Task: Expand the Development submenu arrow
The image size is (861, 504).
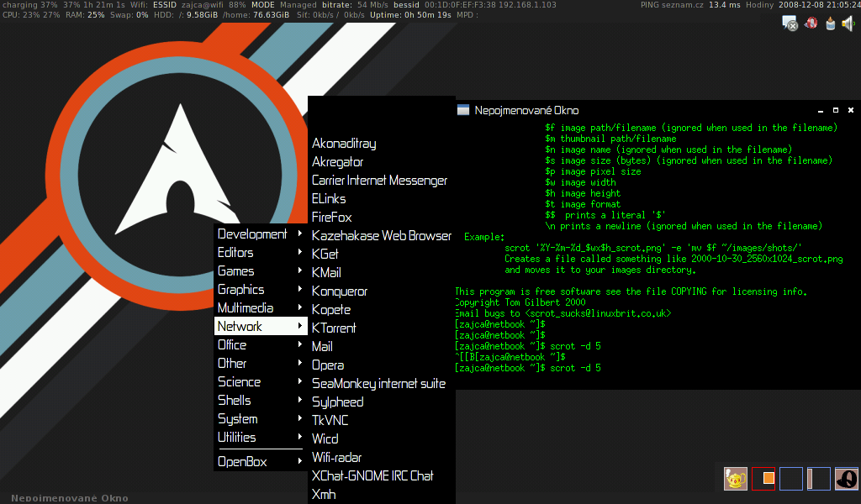Action: [x=300, y=234]
